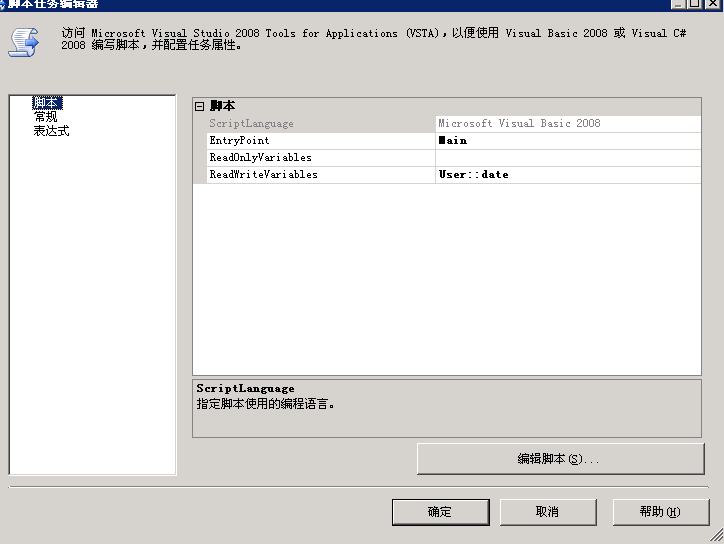Open help via 帮助(H) button
Viewport: 724px width, 544px height.
point(660,512)
